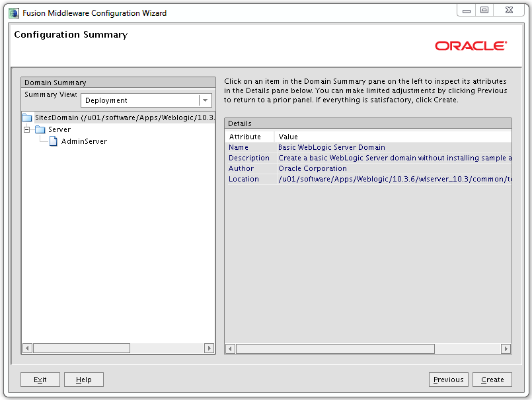Select the Server tree item

[59, 129]
